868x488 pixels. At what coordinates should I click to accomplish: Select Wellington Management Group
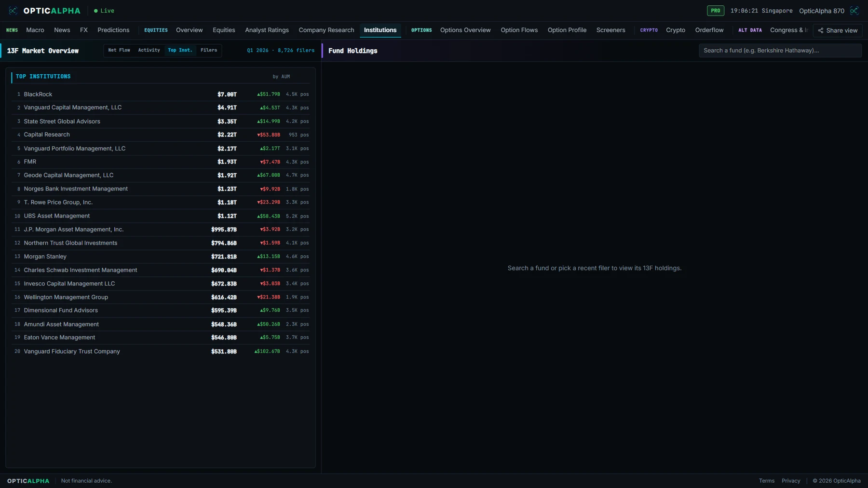(x=161, y=297)
